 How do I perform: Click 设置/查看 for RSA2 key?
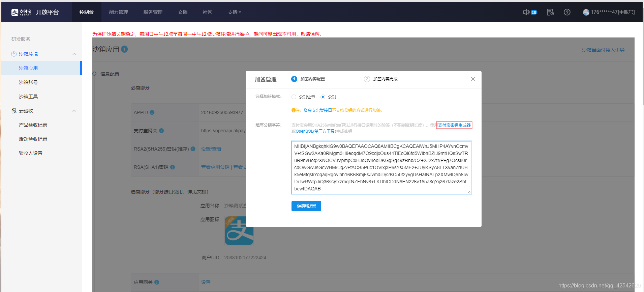(211, 149)
